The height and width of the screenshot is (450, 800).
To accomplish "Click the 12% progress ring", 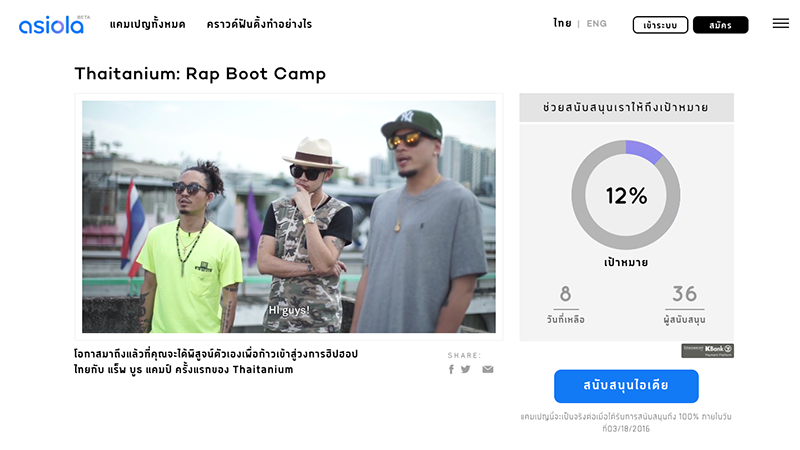I will [x=626, y=195].
